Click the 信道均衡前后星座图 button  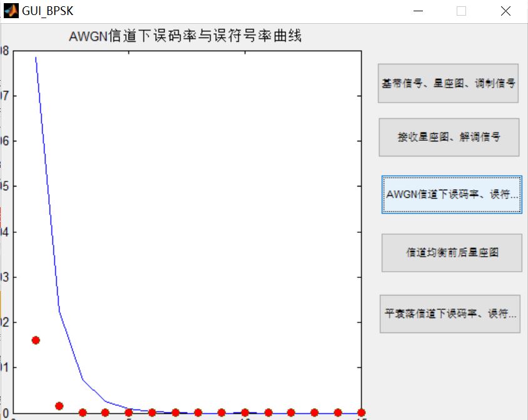point(448,252)
